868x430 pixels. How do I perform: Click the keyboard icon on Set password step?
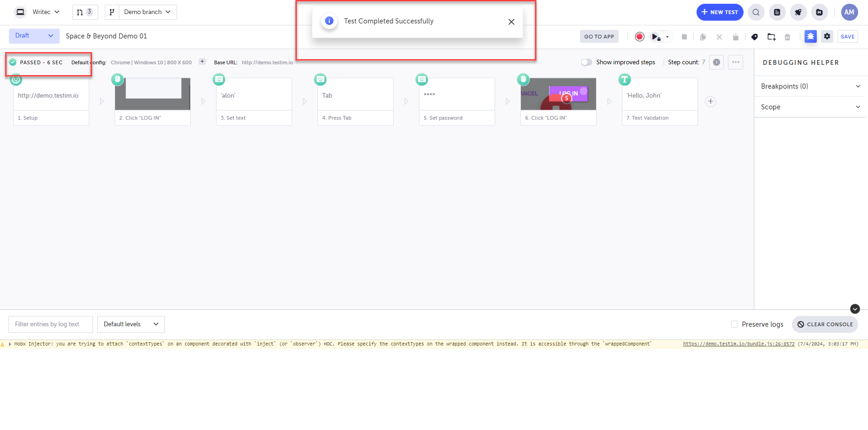point(422,79)
